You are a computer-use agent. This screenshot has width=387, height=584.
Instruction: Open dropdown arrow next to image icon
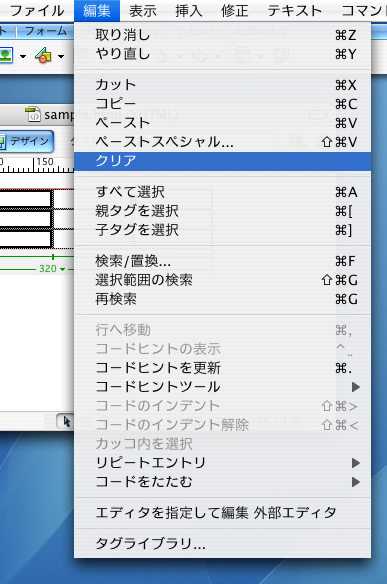point(23,57)
